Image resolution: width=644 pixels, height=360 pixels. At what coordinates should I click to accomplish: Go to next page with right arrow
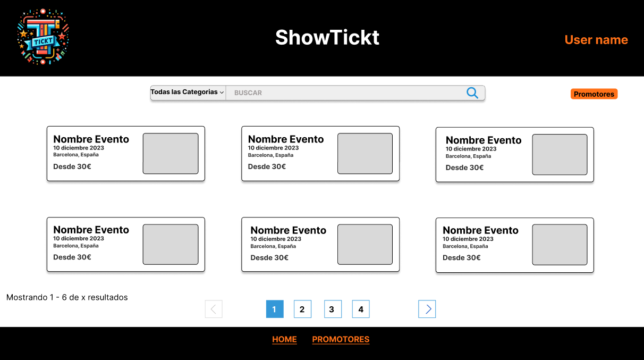(427, 309)
